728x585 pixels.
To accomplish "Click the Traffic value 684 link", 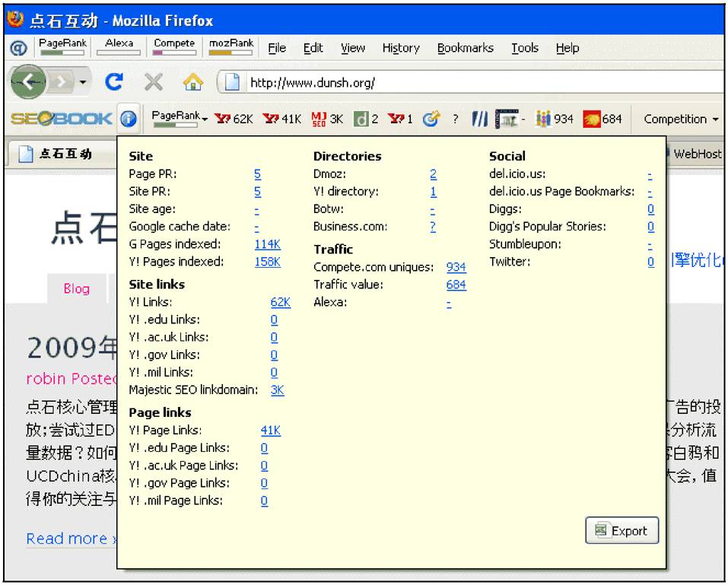I will click(456, 285).
